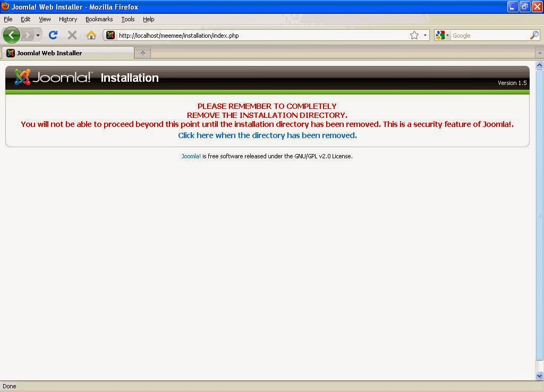Open the Tools menu
Viewport: 544px width, 392px height.
(x=128, y=19)
